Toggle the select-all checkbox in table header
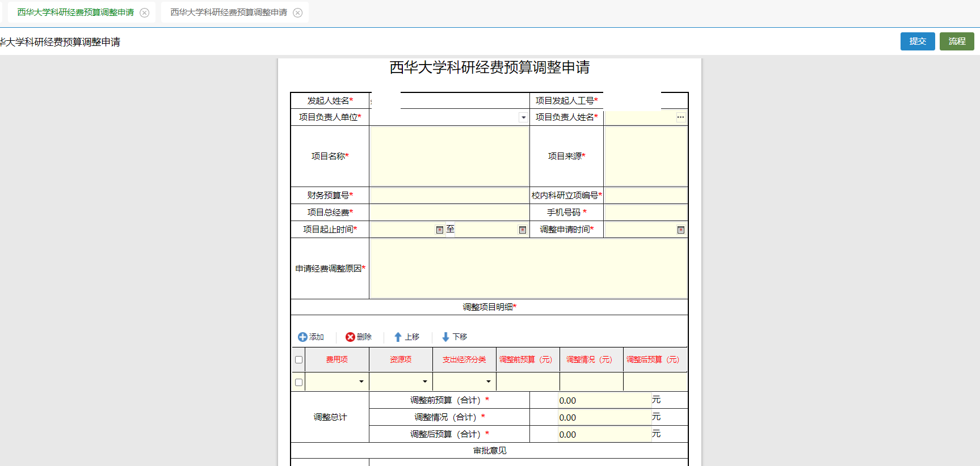The image size is (980, 466). pos(299,360)
